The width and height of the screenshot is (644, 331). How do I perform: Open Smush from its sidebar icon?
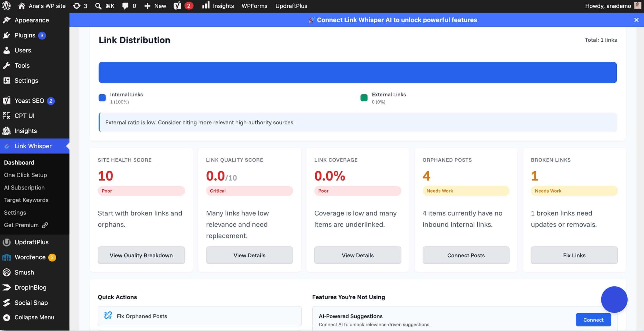point(7,272)
